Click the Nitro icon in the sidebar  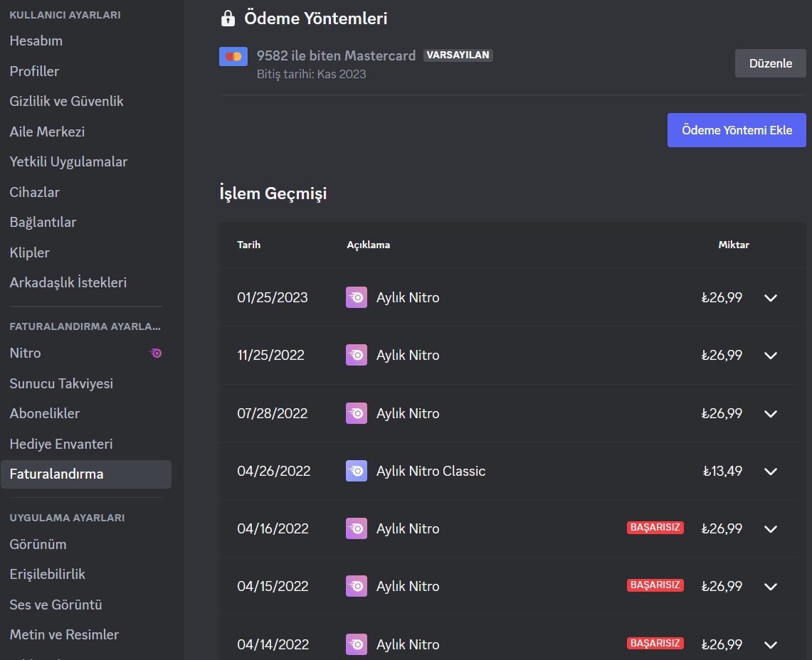[155, 353]
